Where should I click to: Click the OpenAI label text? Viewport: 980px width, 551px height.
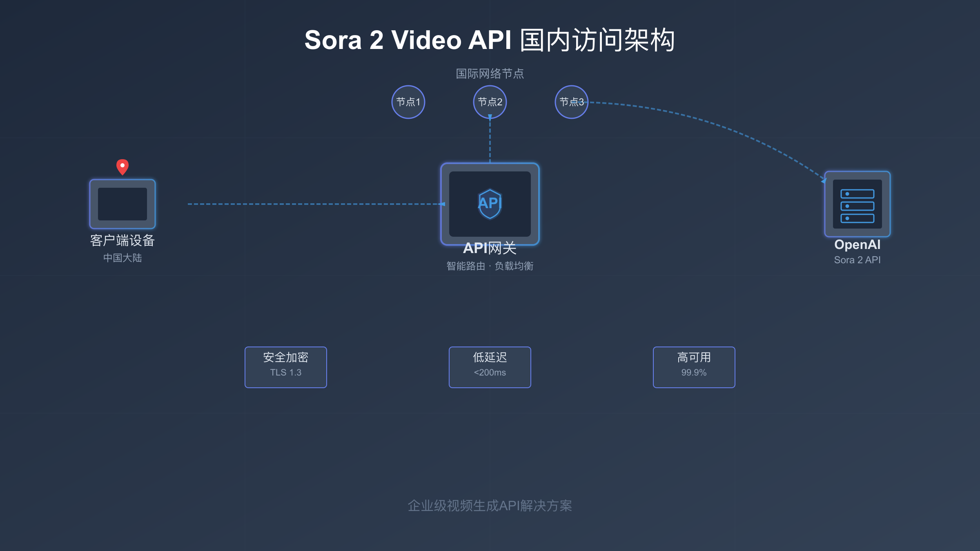[x=857, y=244]
